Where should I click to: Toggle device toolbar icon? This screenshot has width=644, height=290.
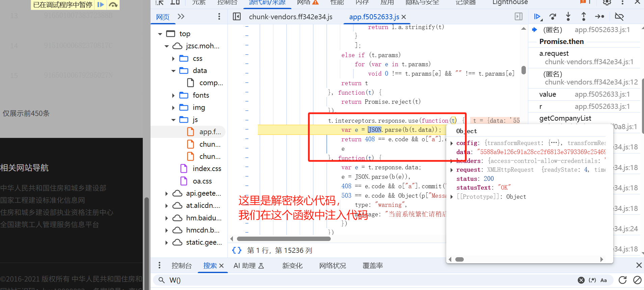175,2
